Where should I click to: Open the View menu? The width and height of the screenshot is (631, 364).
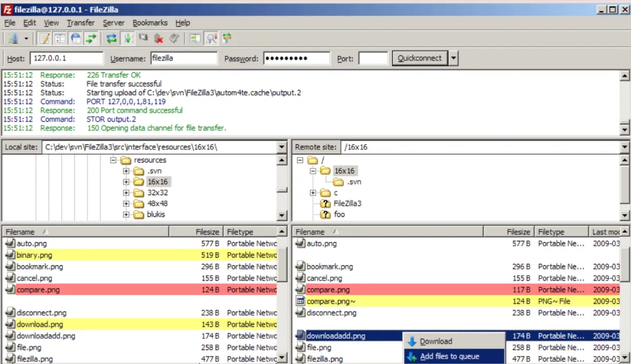[51, 23]
